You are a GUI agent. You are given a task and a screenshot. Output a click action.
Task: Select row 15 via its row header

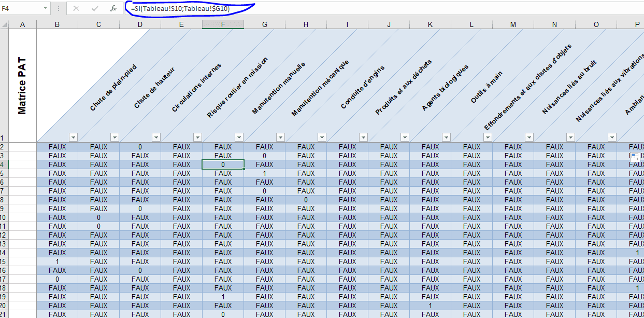pos(4,261)
